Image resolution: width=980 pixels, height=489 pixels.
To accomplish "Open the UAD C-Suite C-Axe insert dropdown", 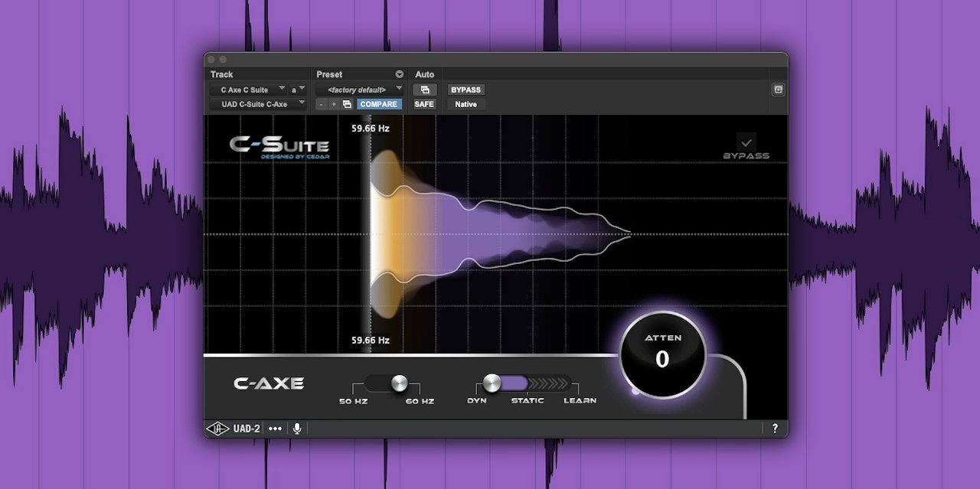I will (258, 104).
